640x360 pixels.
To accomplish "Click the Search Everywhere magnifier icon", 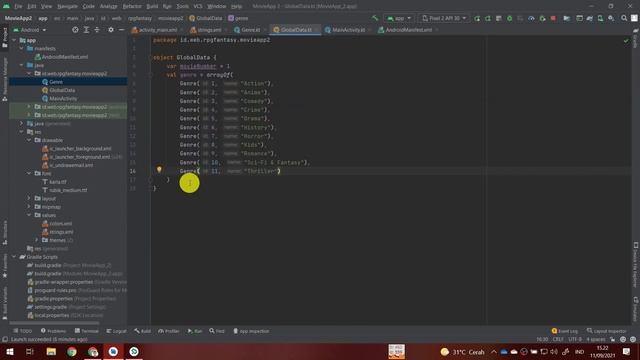I will click(624, 18).
